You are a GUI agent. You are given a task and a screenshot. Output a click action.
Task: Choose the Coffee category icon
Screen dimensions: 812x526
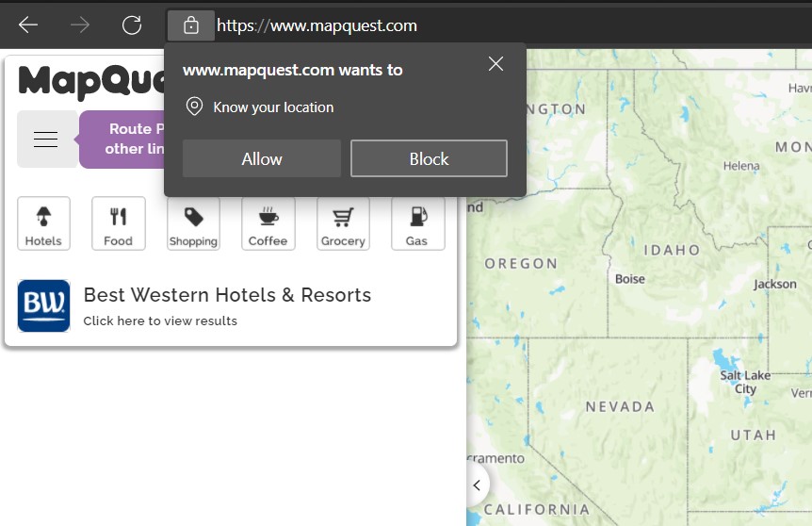point(268,223)
